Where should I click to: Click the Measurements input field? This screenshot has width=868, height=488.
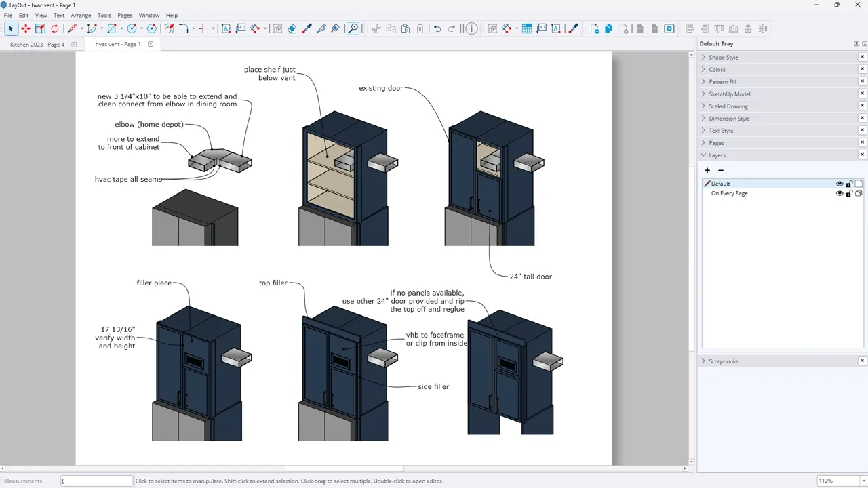click(96, 481)
